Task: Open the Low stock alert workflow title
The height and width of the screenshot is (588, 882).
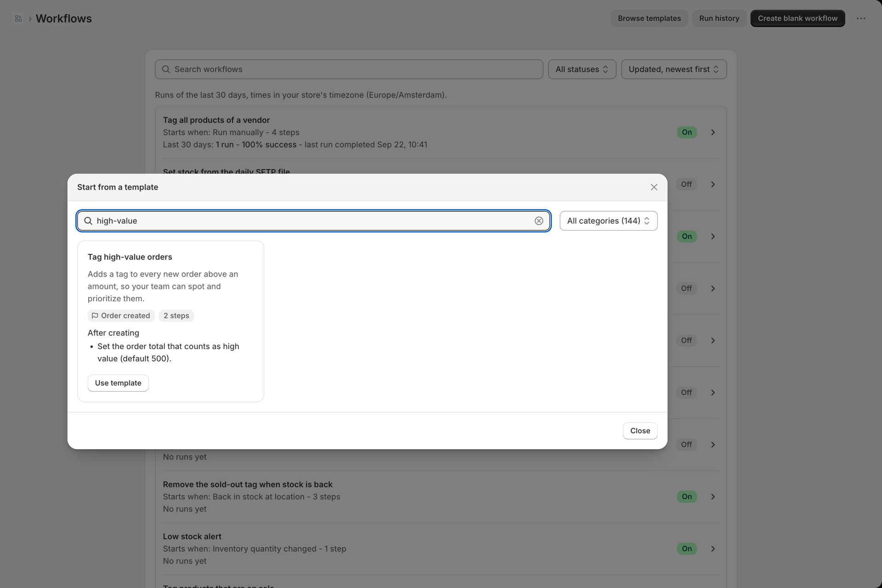Action: click(x=192, y=536)
